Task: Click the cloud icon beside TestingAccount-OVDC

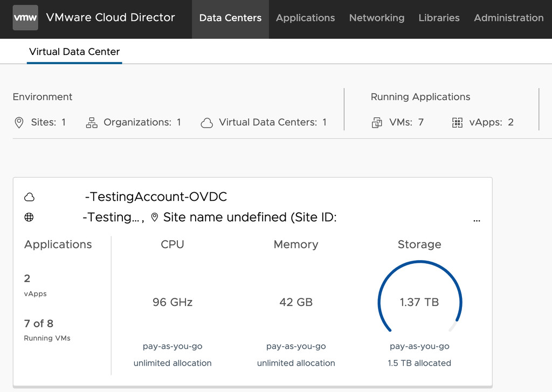Action: pos(29,197)
